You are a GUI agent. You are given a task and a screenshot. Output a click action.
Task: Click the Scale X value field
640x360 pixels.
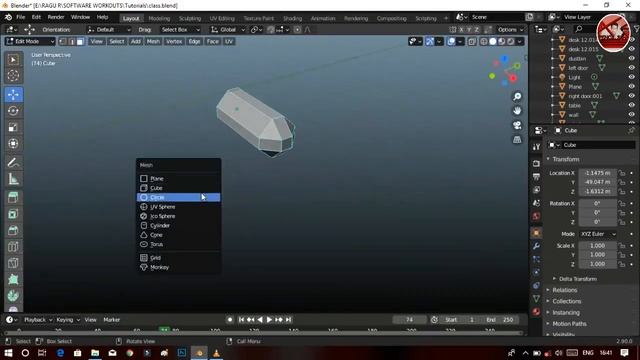click(598, 246)
